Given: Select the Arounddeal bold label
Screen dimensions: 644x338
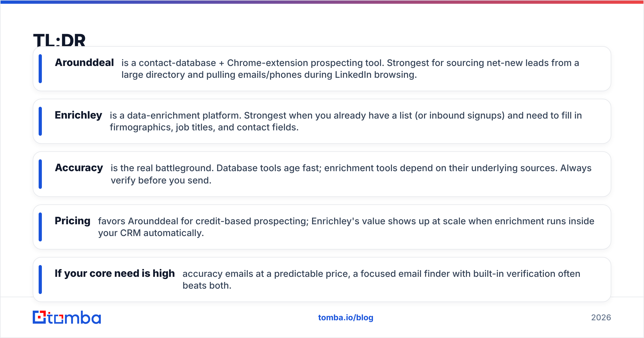Looking at the screenshot, I should [x=85, y=63].
